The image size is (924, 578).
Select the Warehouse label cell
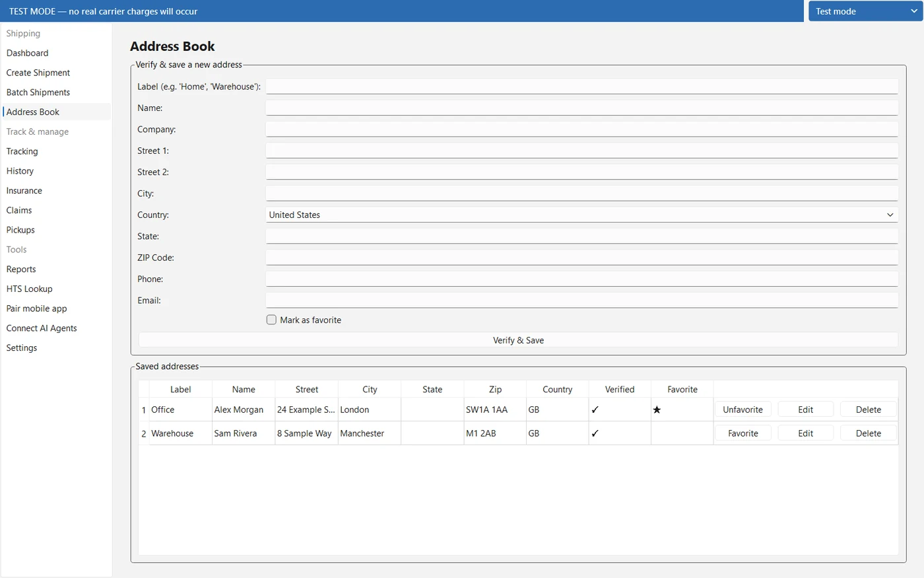pyautogui.click(x=181, y=433)
